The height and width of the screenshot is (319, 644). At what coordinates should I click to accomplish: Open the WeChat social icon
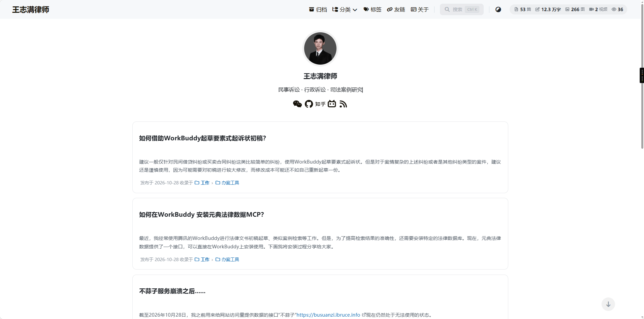(x=297, y=104)
